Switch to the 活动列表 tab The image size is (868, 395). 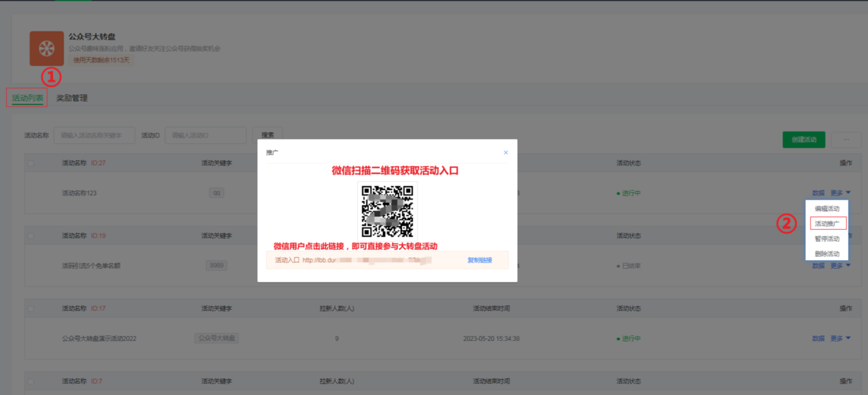pos(28,98)
